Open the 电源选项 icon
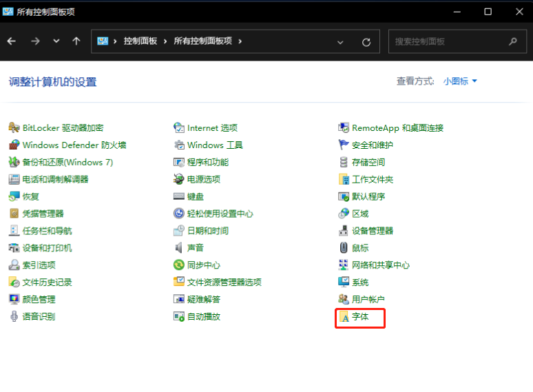 179,179
